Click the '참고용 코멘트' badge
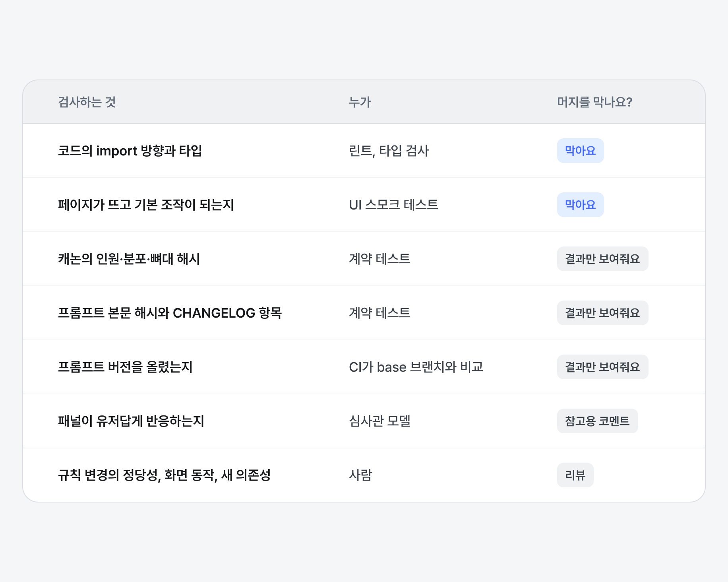This screenshot has width=728, height=582. coord(597,421)
